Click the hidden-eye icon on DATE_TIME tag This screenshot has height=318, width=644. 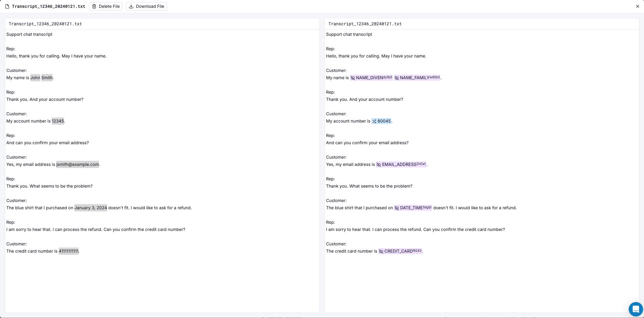(397, 208)
